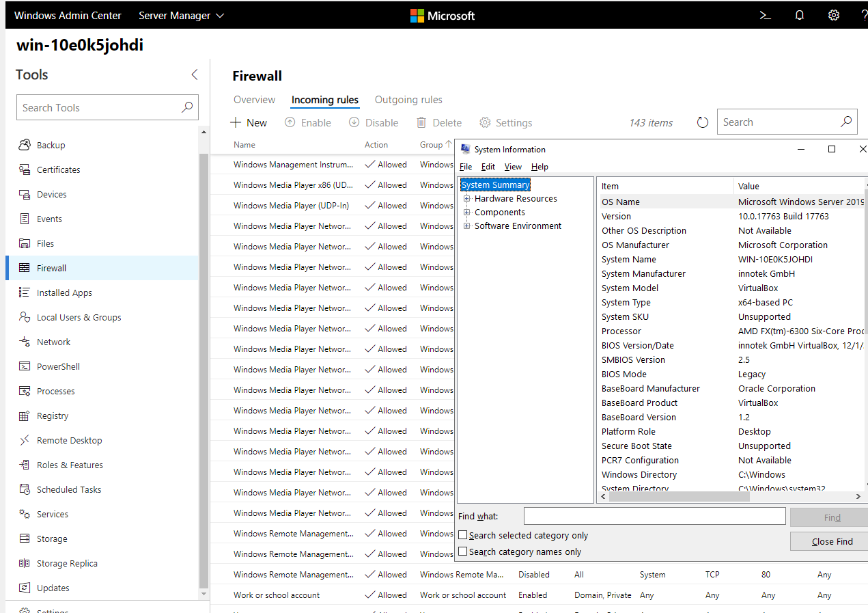Click the Find what input field

654,515
